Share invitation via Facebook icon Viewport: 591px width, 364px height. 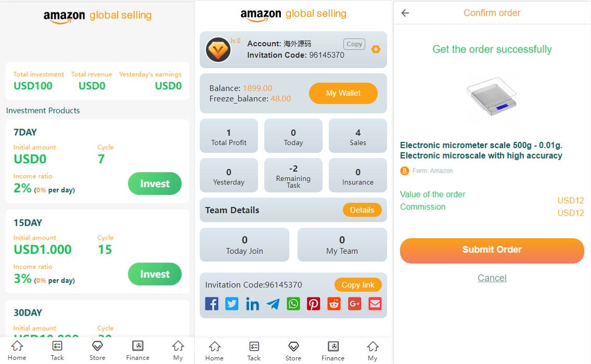click(211, 304)
